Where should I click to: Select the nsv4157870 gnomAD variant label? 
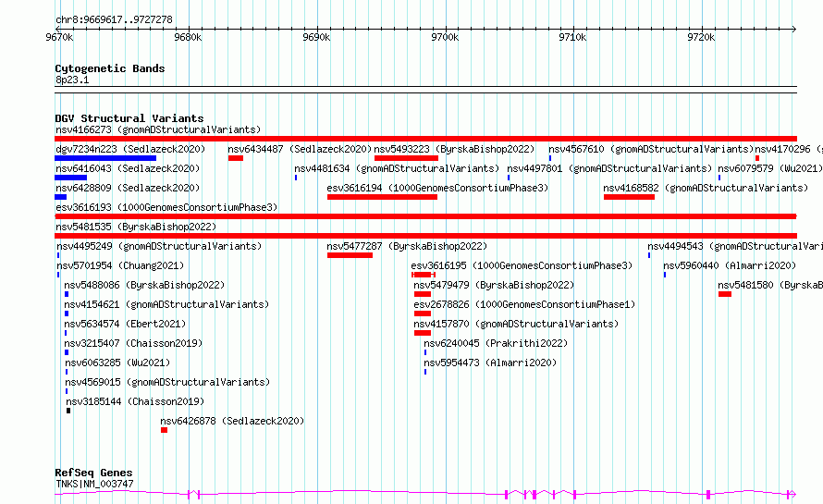(516, 324)
